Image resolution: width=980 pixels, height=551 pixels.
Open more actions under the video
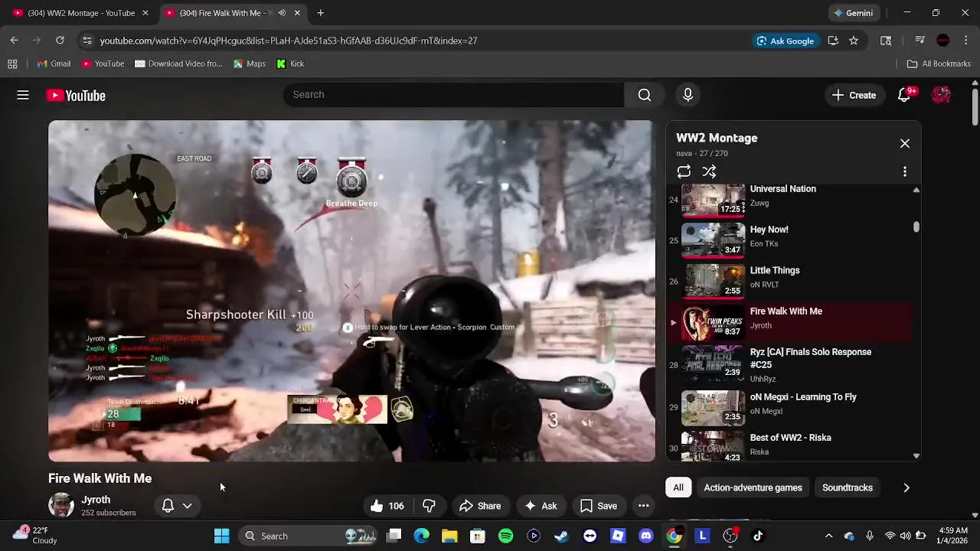[644, 506]
